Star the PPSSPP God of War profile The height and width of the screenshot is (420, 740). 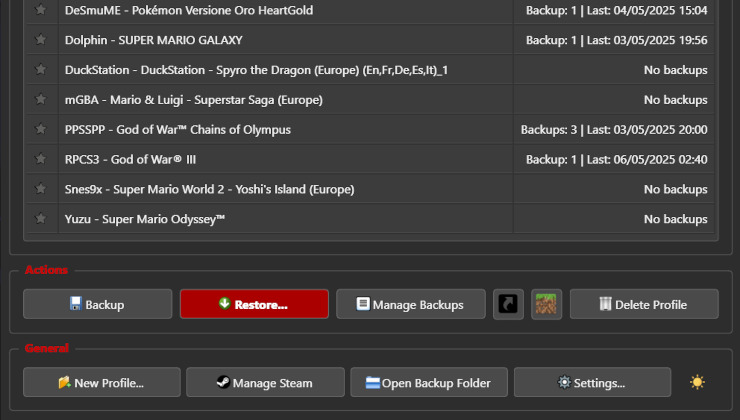pyautogui.click(x=40, y=129)
